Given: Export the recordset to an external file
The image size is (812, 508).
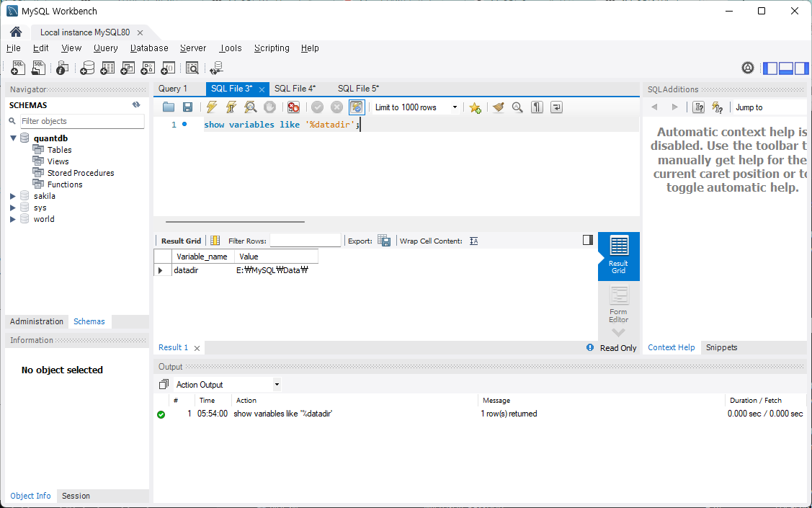Looking at the screenshot, I should 384,240.
